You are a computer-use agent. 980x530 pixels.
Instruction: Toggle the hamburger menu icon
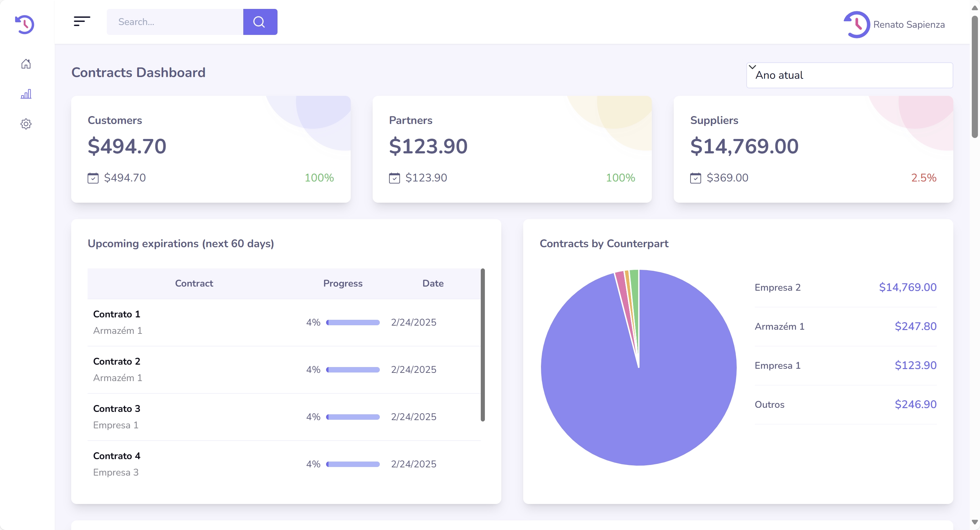pos(82,21)
